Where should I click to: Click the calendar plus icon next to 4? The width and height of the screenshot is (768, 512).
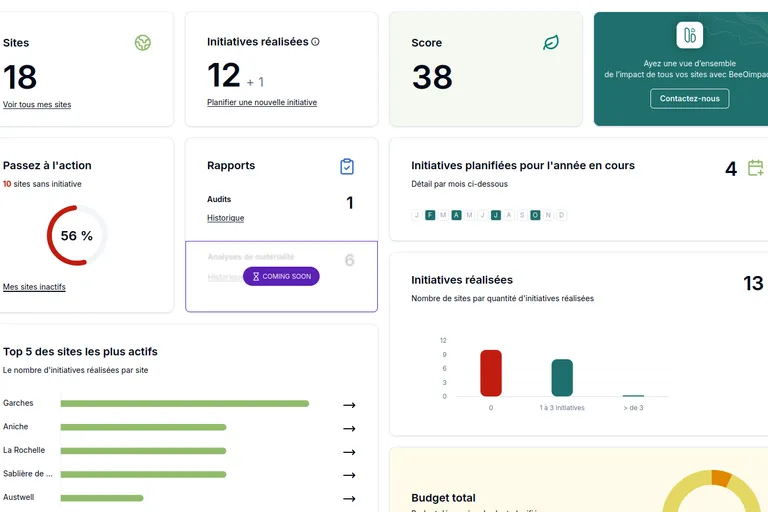pos(756,168)
